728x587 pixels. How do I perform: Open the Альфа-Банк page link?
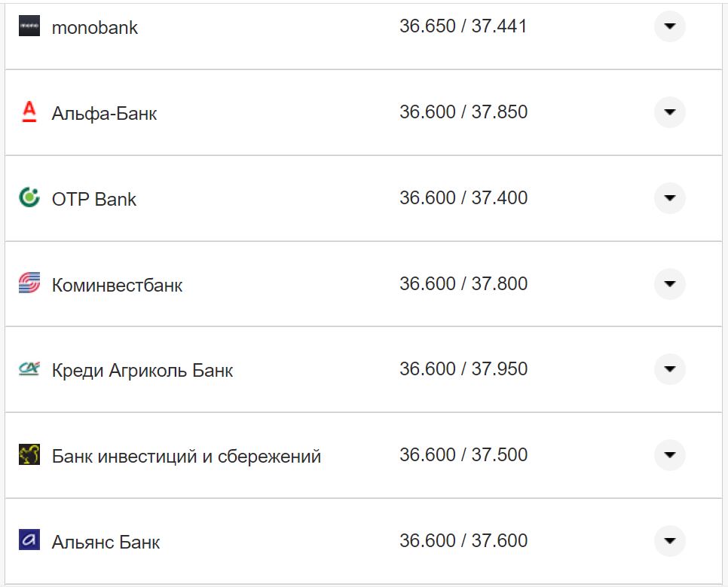pos(103,114)
